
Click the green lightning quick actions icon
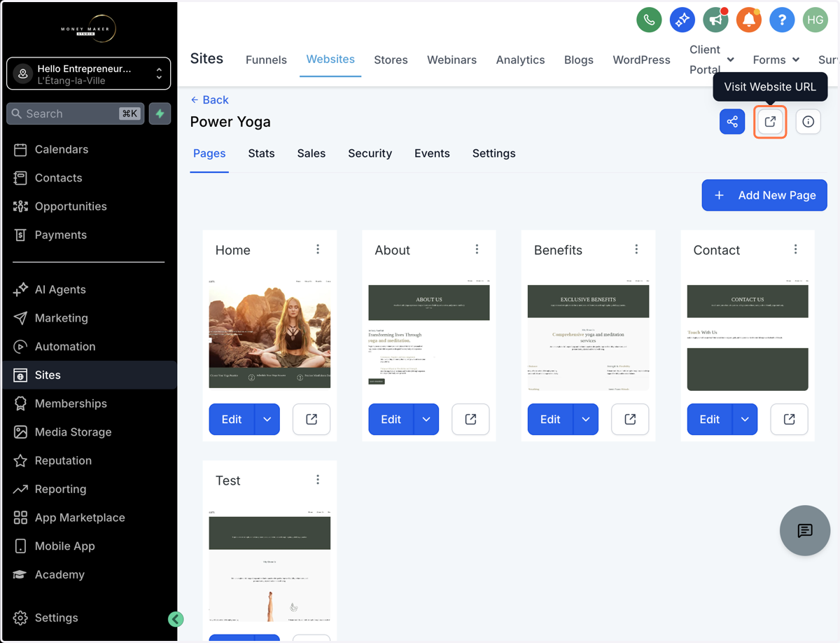pyautogui.click(x=160, y=113)
